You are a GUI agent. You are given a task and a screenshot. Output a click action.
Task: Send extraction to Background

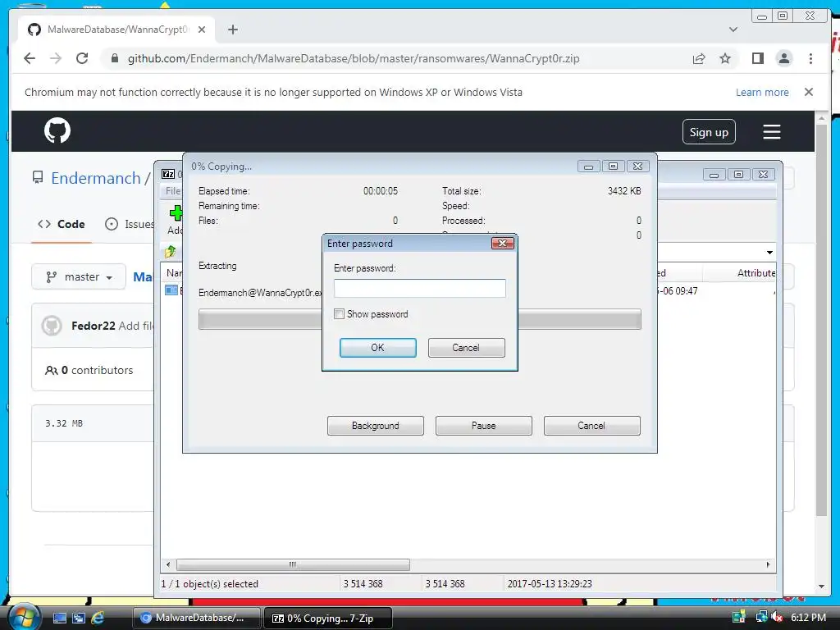[376, 426]
